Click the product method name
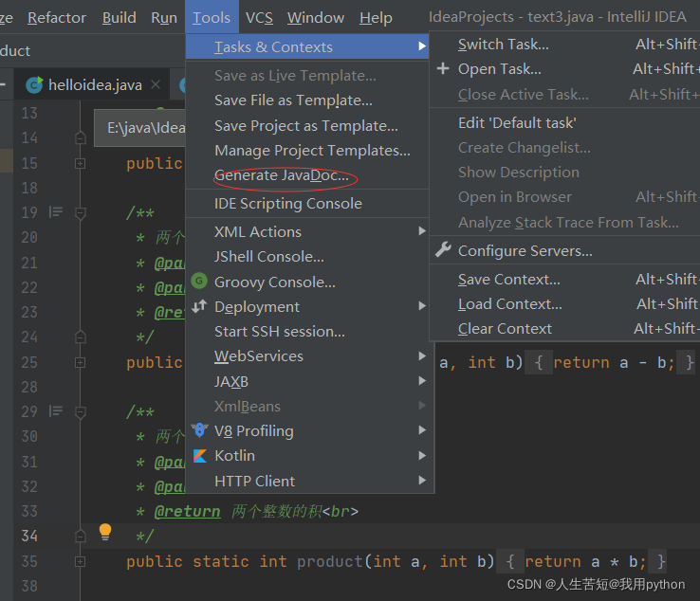The height and width of the screenshot is (601, 700). [330, 561]
